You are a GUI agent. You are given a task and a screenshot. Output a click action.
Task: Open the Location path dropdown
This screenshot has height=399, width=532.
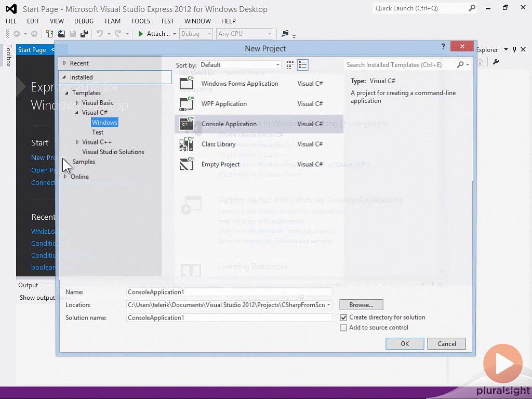point(329,304)
